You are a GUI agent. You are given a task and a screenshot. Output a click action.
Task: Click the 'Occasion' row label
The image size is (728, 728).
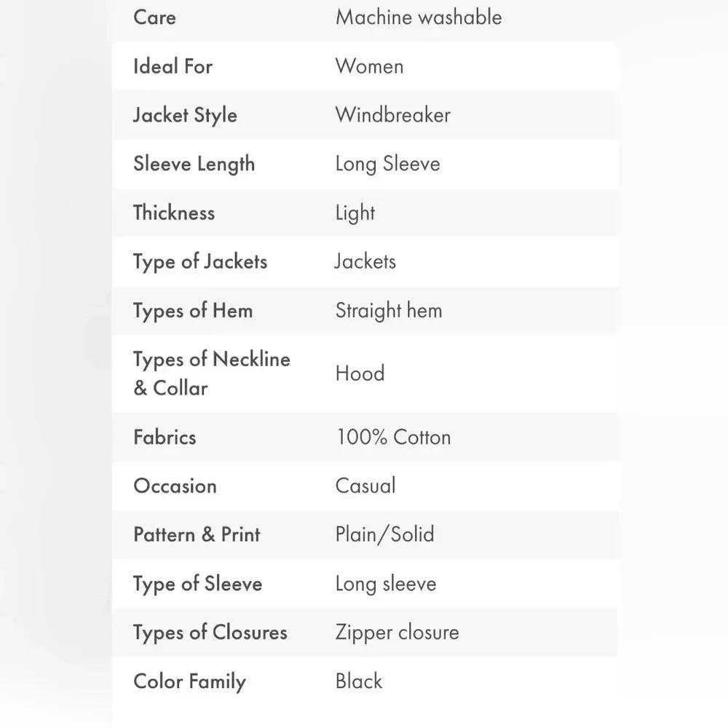(x=175, y=486)
